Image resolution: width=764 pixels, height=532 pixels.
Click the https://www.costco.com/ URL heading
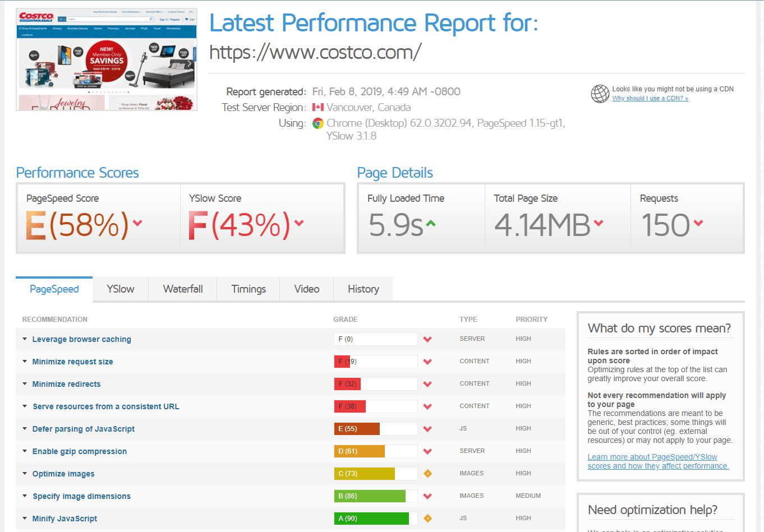click(x=315, y=52)
